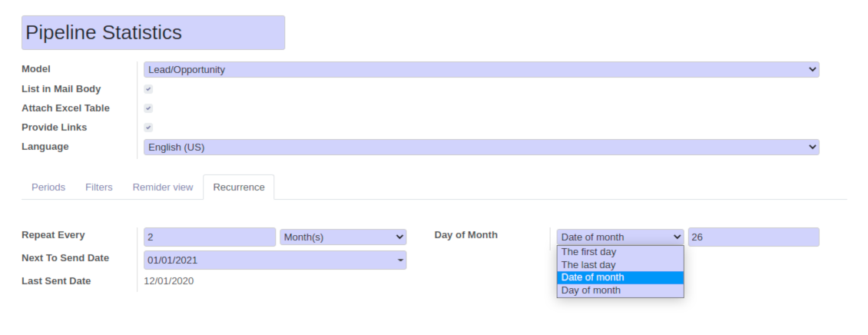Open the Remider view tab

[163, 187]
